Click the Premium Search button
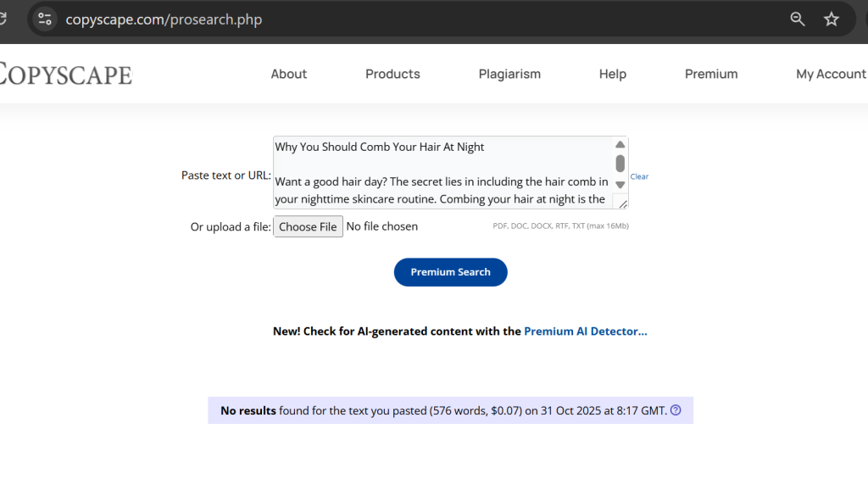 (450, 272)
